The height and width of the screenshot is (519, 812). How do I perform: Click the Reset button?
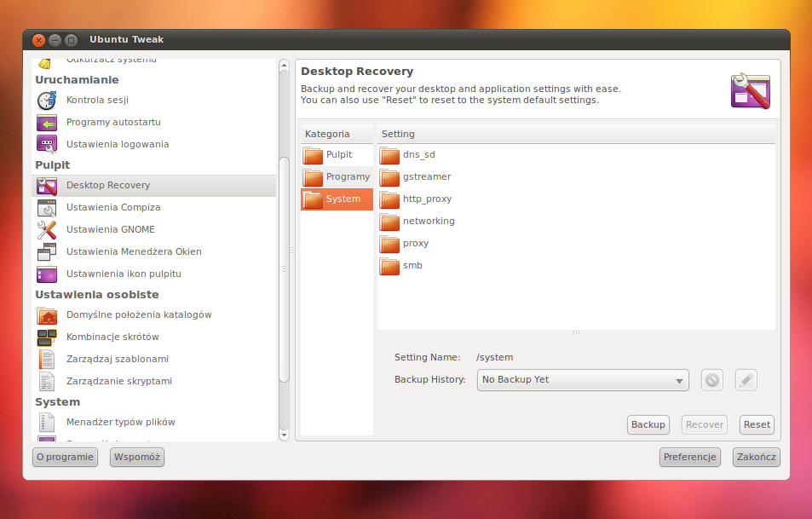tap(757, 424)
